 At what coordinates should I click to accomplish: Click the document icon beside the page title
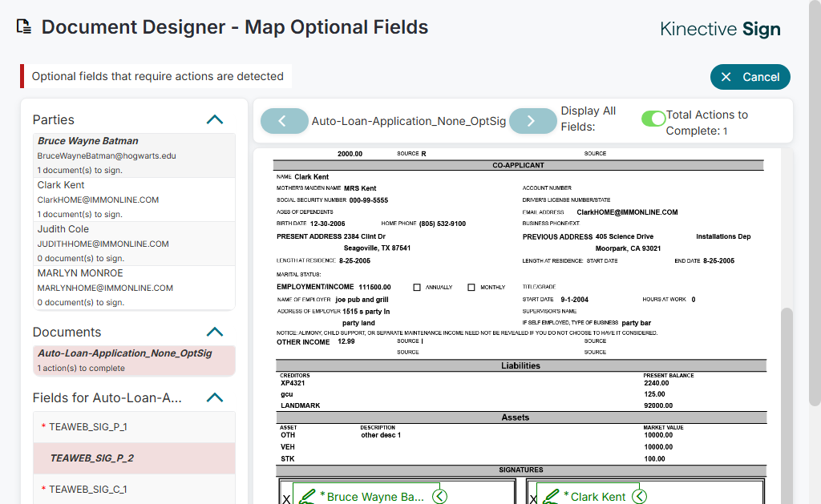(24, 27)
